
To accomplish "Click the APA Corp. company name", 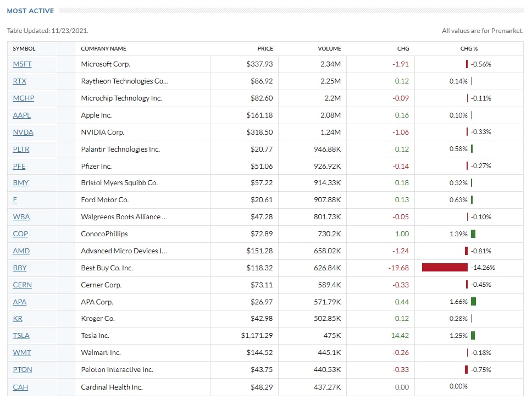I will pyautogui.click(x=97, y=302).
